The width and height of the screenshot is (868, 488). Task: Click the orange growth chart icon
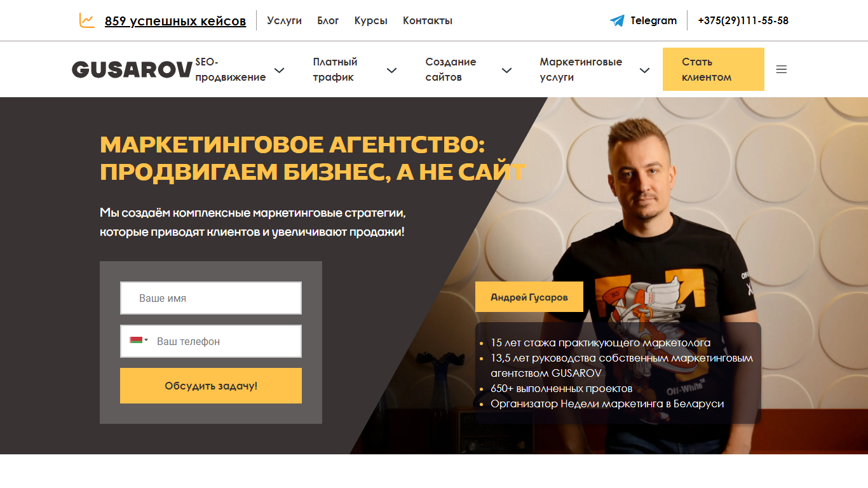(87, 20)
